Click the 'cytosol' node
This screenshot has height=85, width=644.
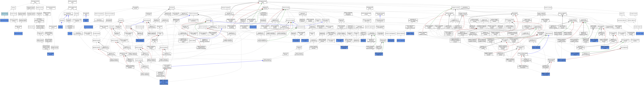pos(60,27)
